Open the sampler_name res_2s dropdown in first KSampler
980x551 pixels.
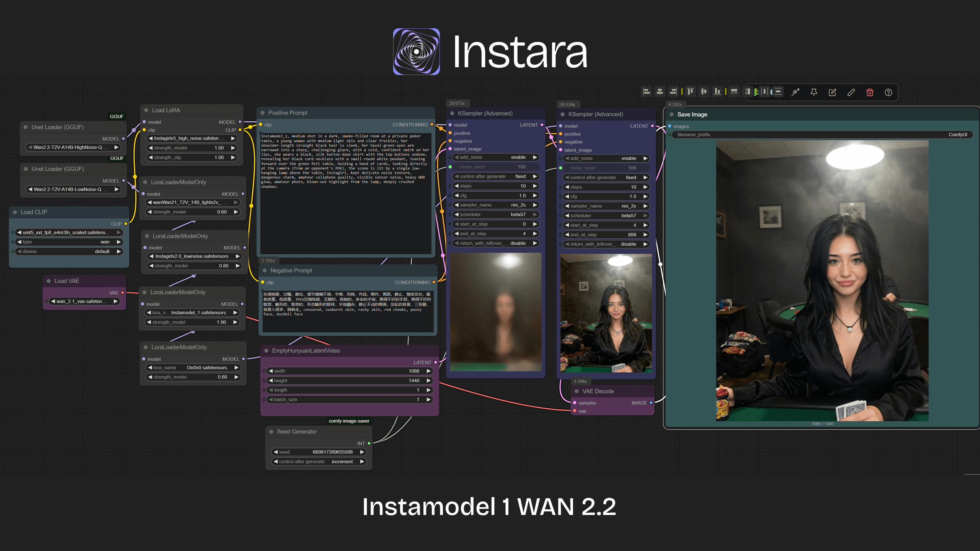point(496,205)
